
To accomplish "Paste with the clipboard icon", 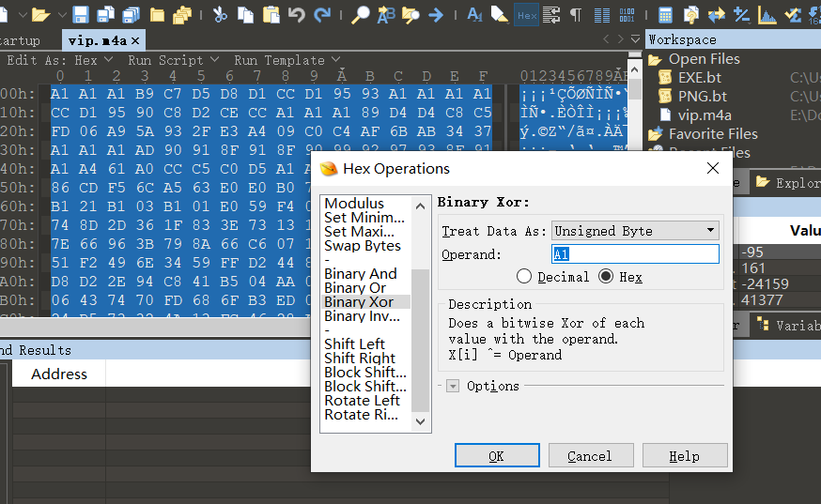I will (x=271, y=15).
